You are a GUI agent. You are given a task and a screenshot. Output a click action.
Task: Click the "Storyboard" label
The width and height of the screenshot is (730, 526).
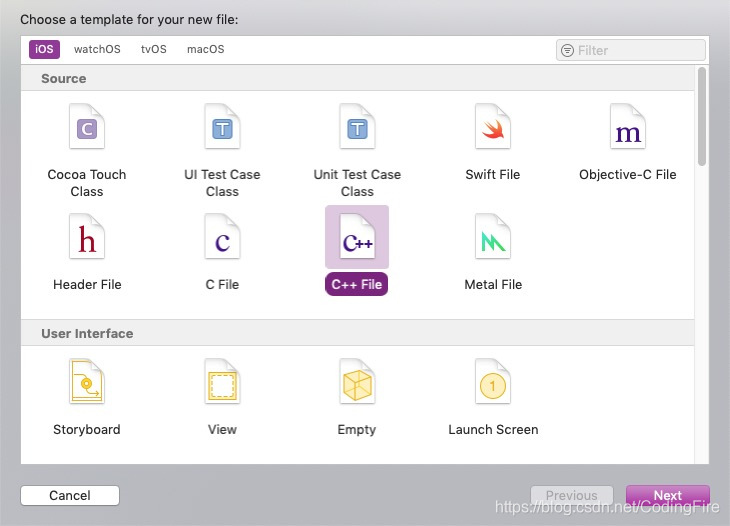(x=87, y=429)
